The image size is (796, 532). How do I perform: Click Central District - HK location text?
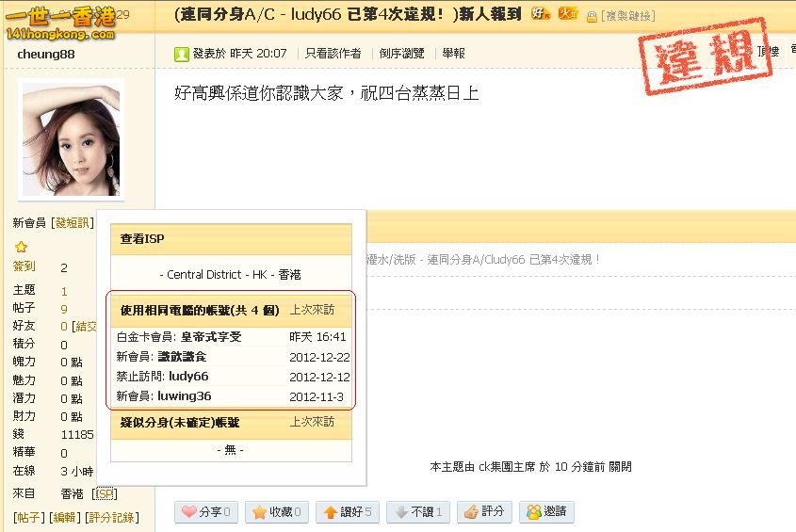tap(231, 275)
